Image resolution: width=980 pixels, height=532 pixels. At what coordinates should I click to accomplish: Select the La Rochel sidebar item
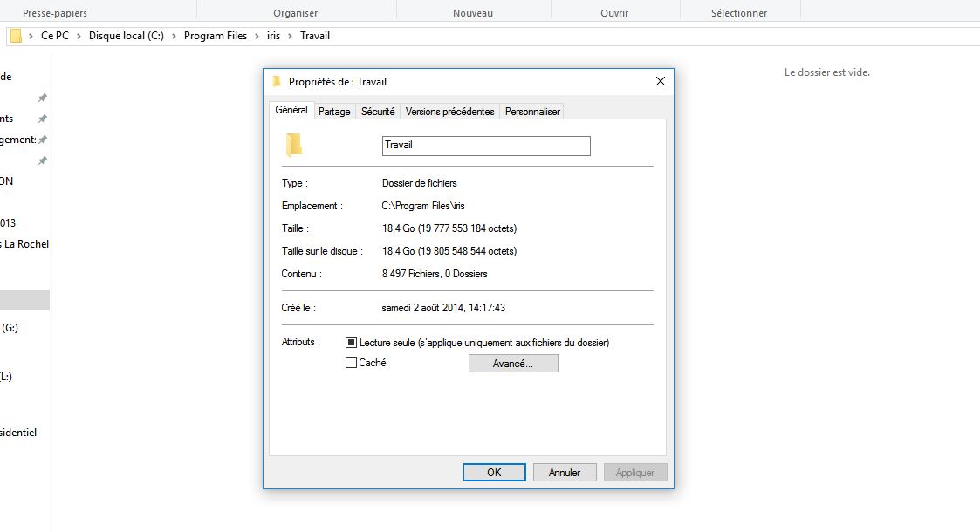[x=25, y=244]
